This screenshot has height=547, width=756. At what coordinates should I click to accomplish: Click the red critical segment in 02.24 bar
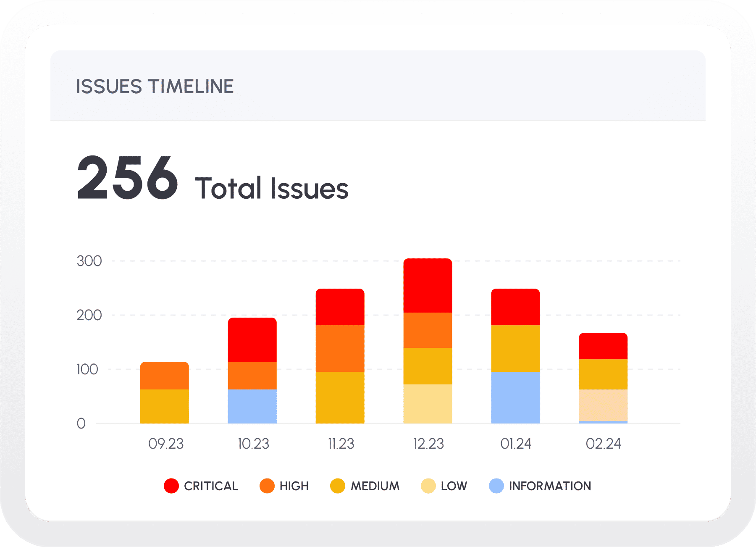pos(603,346)
